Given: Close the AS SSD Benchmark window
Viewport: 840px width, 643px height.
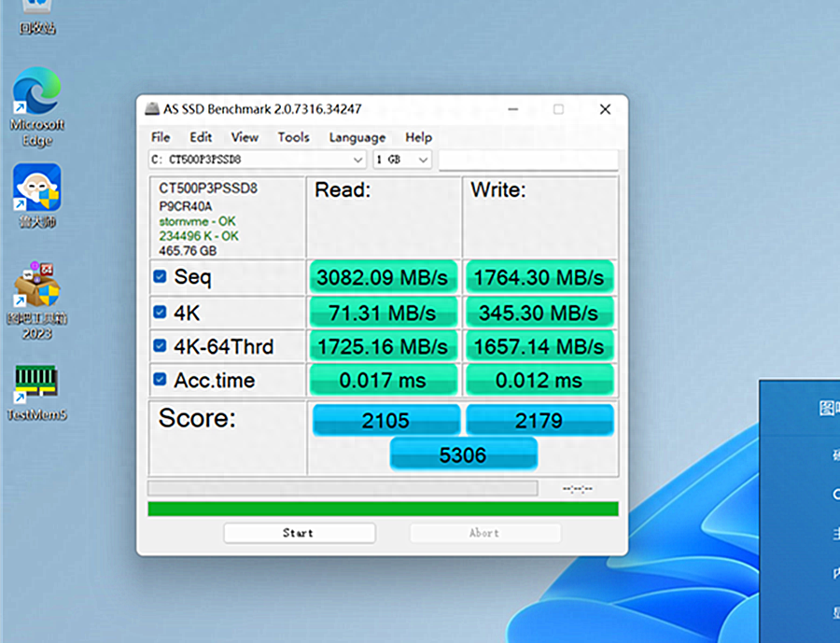Looking at the screenshot, I should point(606,109).
